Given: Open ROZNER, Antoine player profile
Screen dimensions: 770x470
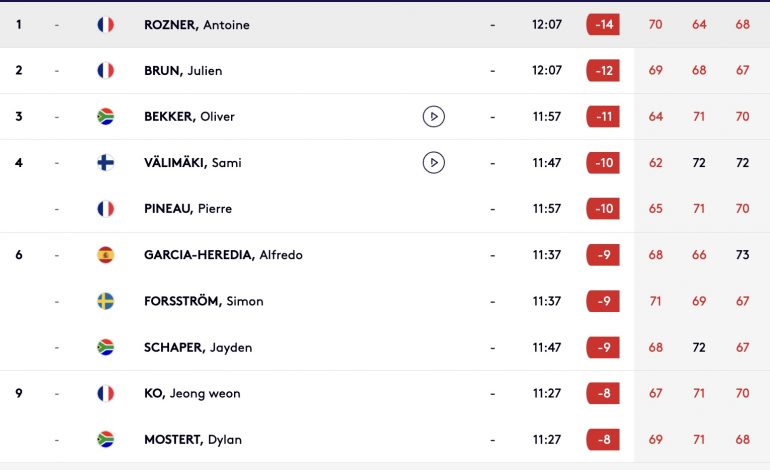Looking at the screenshot, I should [196, 25].
